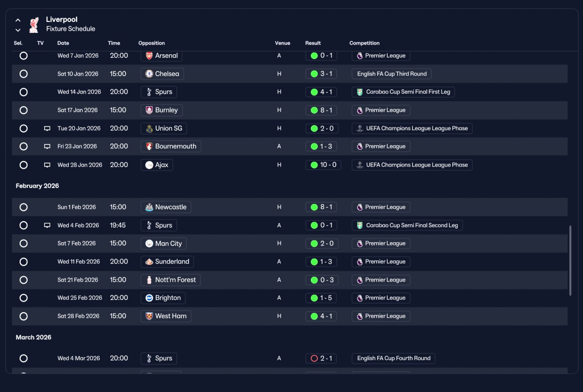Click TV broadcast icon on Ajax fixture
This screenshot has width=583, height=392.
pos(47,165)
